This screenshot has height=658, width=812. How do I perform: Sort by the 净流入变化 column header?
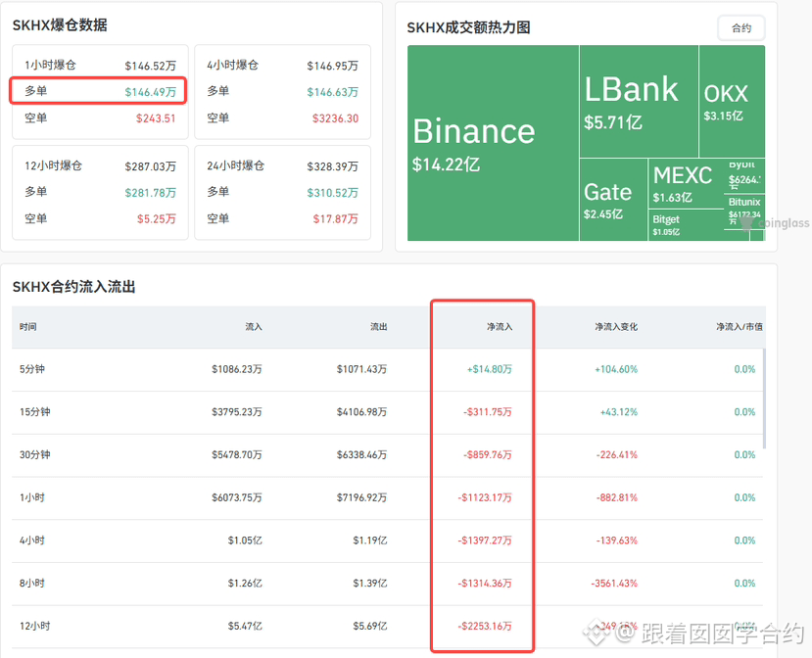[x=616, y=327]
